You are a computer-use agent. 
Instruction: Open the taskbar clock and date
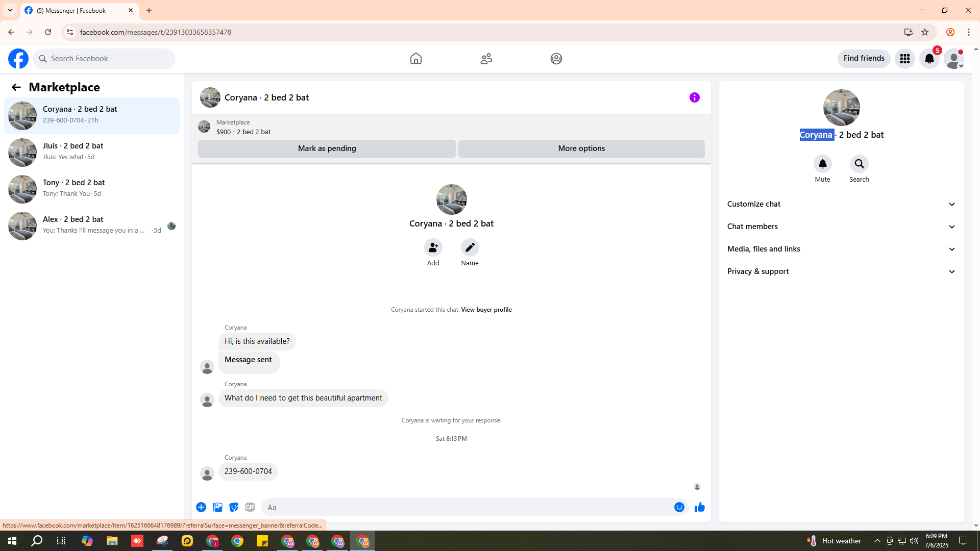click(x=936, y=541)
